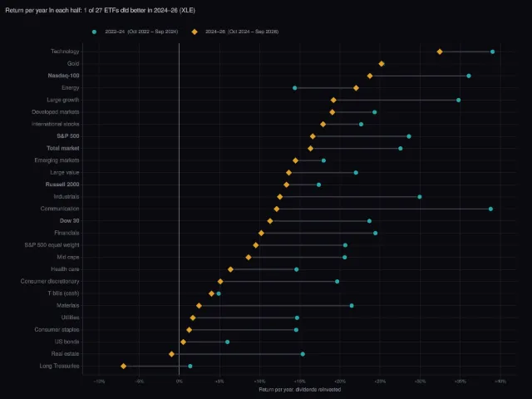Viewport: 532px width, 399px height.
Task: Select the 'Communication' row label
Action: 60,209
